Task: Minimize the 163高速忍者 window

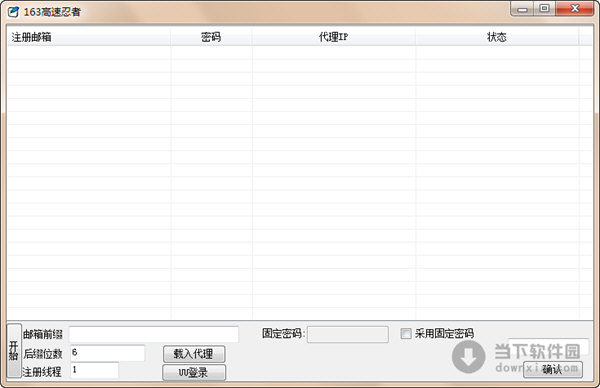Action: pyautogui.click(x=522, y=9)
